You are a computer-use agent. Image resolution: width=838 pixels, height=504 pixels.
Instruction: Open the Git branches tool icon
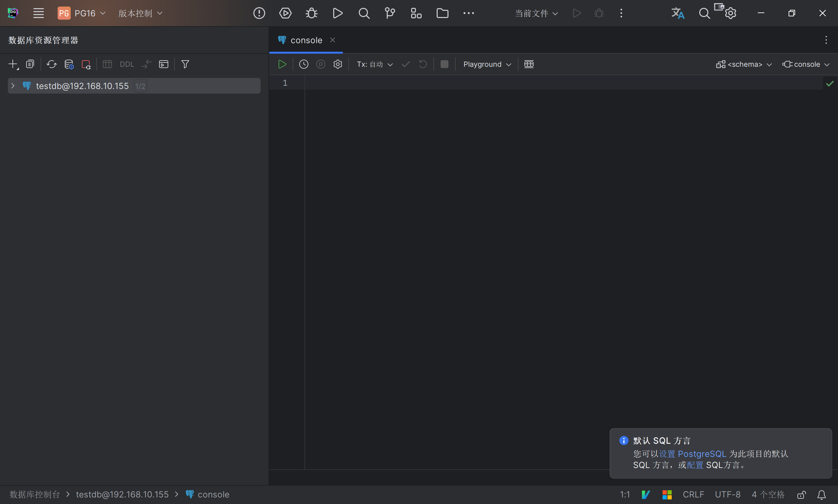pos(390,13)
